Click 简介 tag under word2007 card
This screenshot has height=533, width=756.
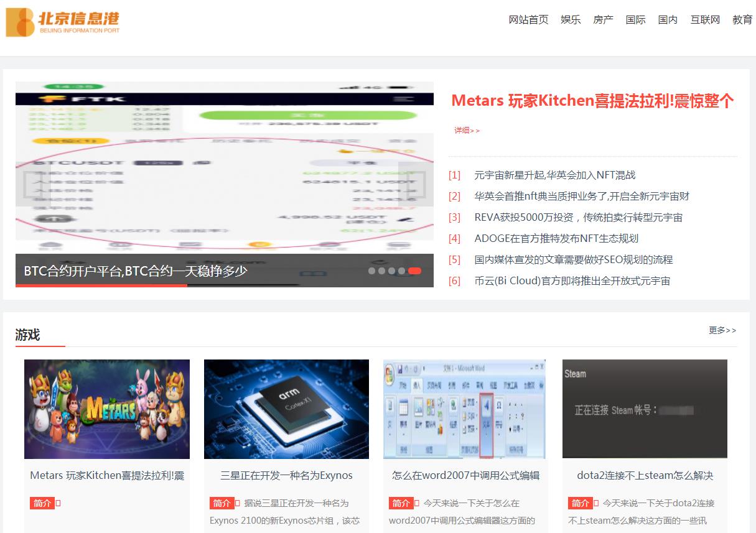point(401,503)
